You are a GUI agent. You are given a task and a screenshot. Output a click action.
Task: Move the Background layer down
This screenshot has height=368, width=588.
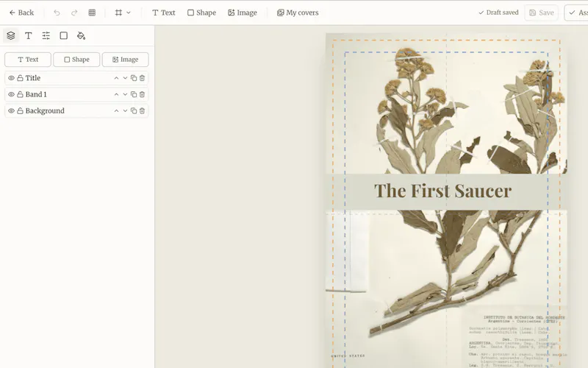click(125, 111)
